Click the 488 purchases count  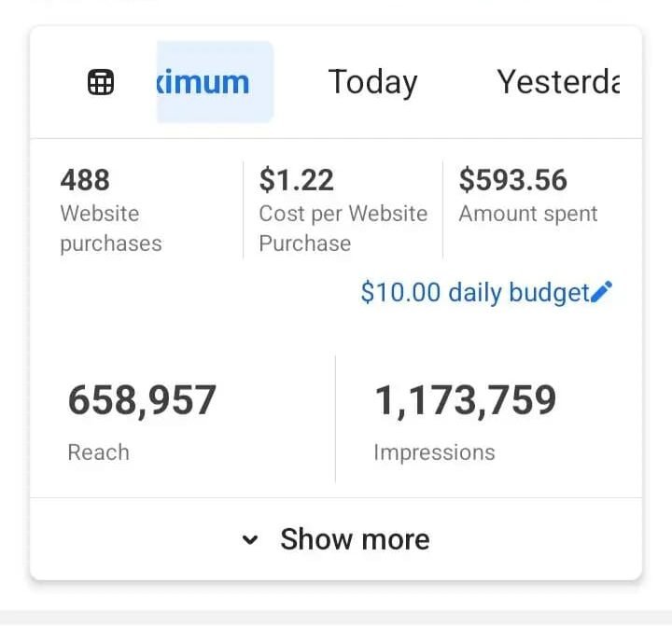tap(85, 179)
